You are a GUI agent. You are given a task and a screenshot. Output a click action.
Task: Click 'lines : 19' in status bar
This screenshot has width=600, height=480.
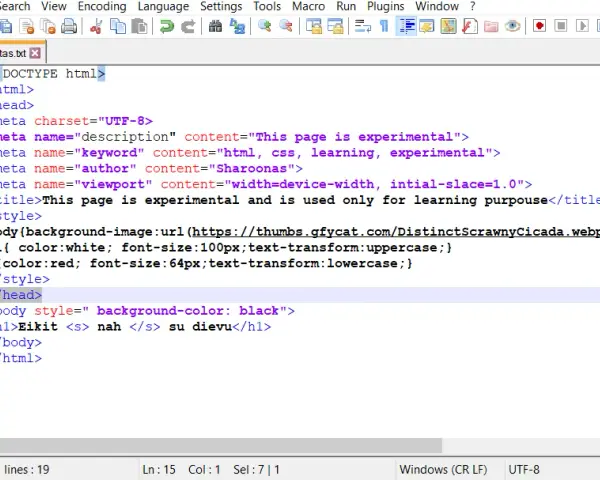(27, 469)
